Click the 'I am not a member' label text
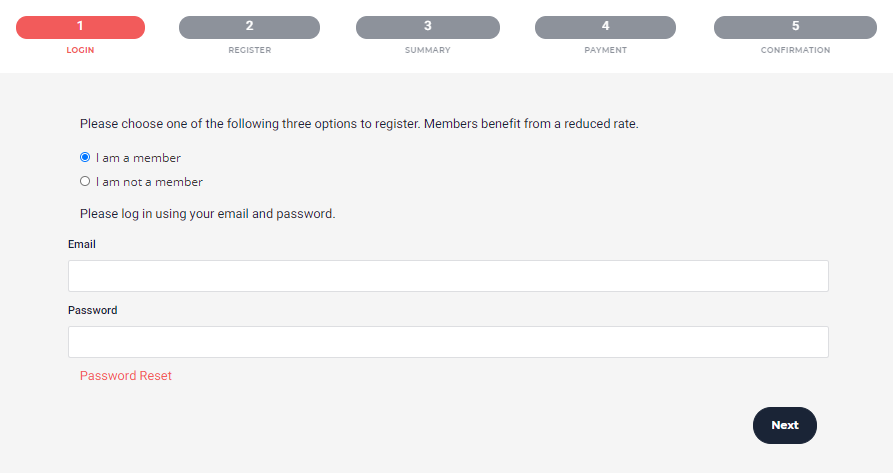893x473 pixels. click(149, 182)
